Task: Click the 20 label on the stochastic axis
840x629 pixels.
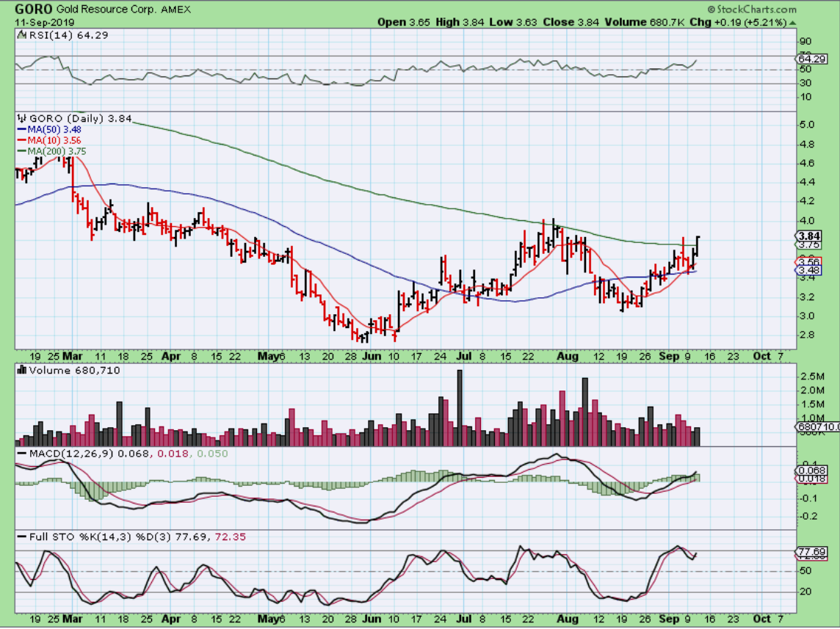Action: tap(805, 592)
